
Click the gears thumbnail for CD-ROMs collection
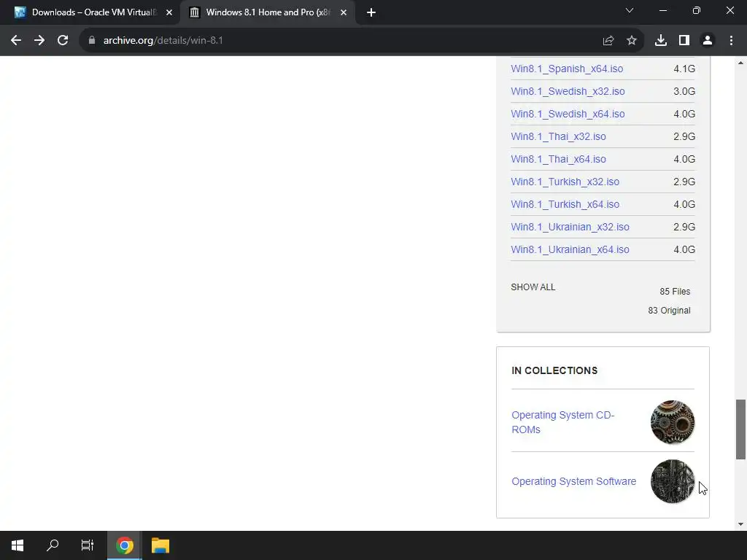click(x=672, y=422)
